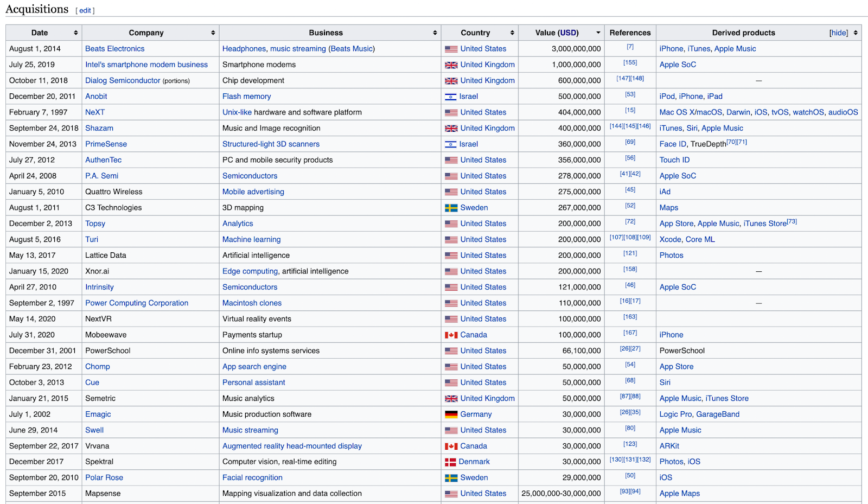Viewport: 868px width, 504px height.
Task: Open the AuthenTec company link
Action: pos(103,160)
